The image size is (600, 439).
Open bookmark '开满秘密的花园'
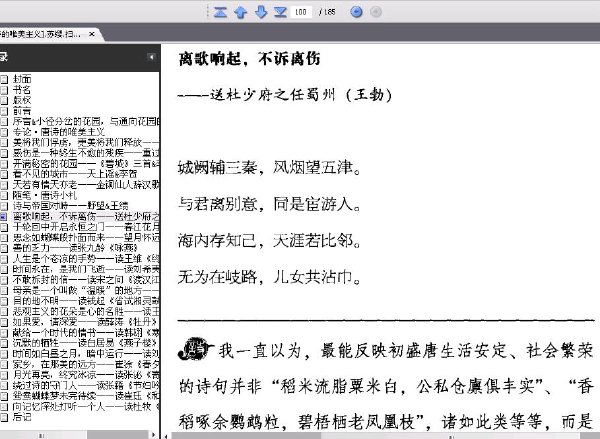pos(86,164)
